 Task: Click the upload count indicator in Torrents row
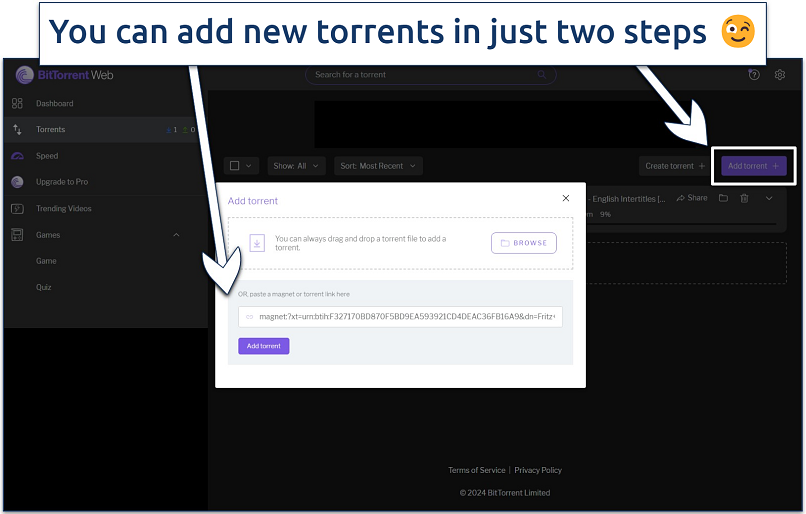[x=189, y=130]
